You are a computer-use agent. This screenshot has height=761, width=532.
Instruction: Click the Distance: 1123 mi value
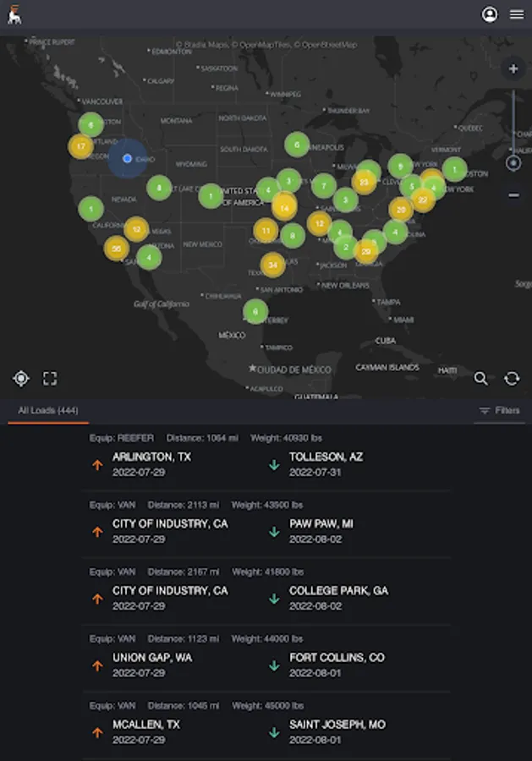(183, 638)
